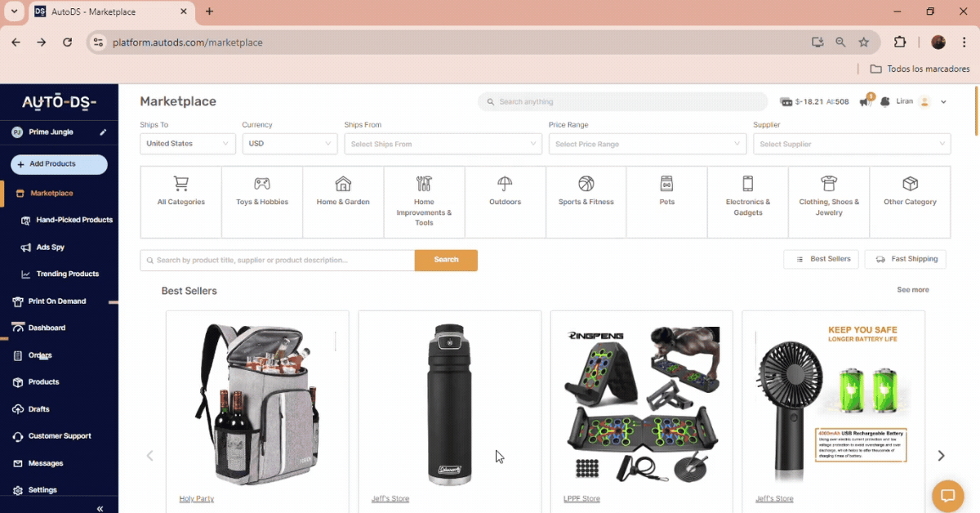Open the handheld fan product image
Image resolution: width=980 pixels, height=513 pixels.
[834, 404]
